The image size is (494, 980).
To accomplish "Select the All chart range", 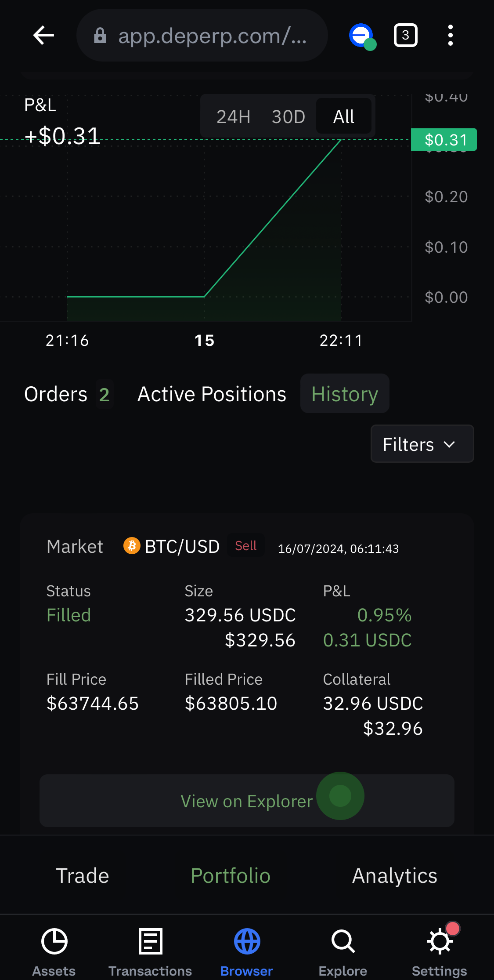I will tap(343, 117).
